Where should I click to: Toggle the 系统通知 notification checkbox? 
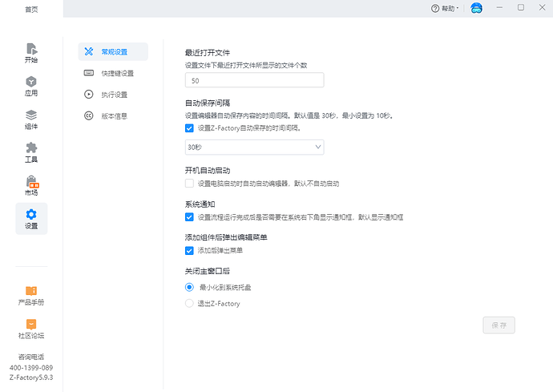click(x=189, y=217)
